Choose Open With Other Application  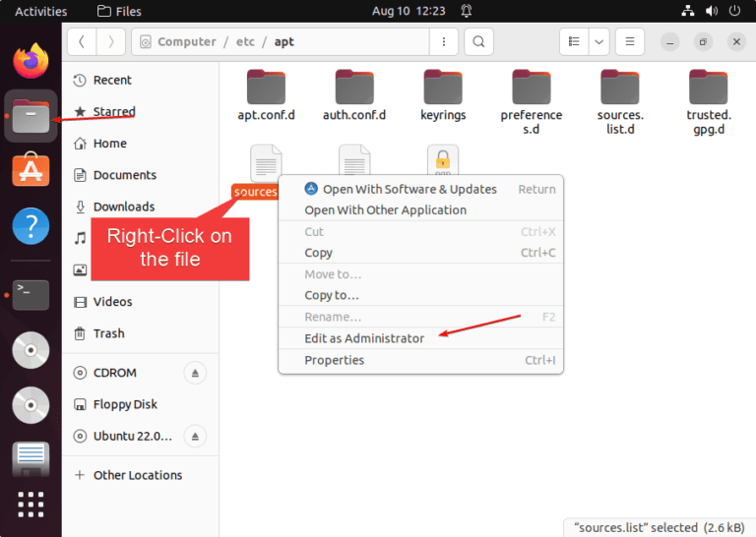420,210
